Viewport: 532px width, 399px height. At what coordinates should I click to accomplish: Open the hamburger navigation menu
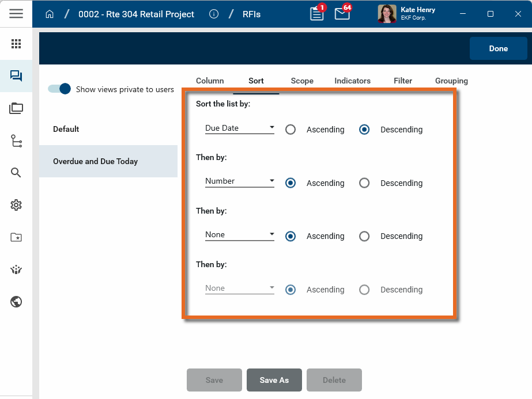pos(16,14)
